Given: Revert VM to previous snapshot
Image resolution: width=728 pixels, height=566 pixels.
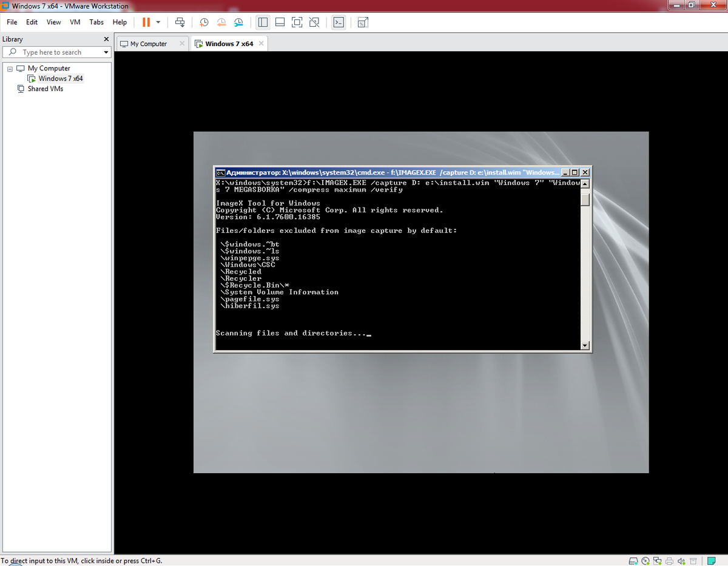Looking at the screenshot, I should click(221, 22).
